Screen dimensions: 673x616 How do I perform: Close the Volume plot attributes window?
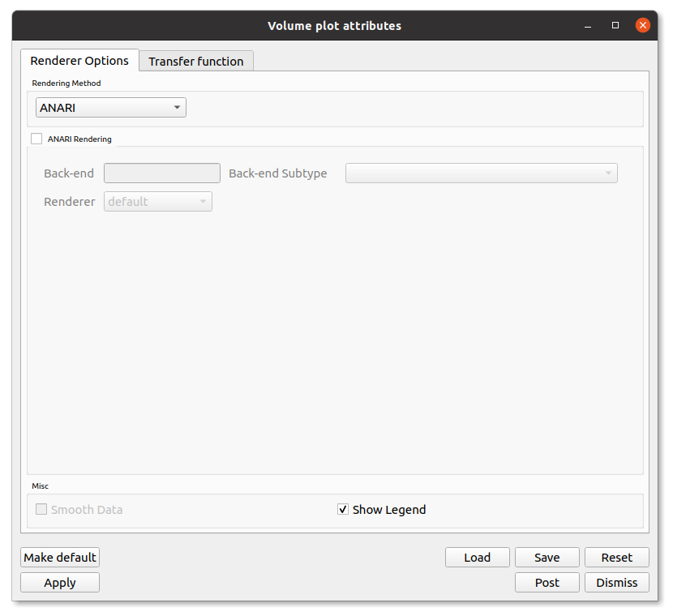(642, 25)
